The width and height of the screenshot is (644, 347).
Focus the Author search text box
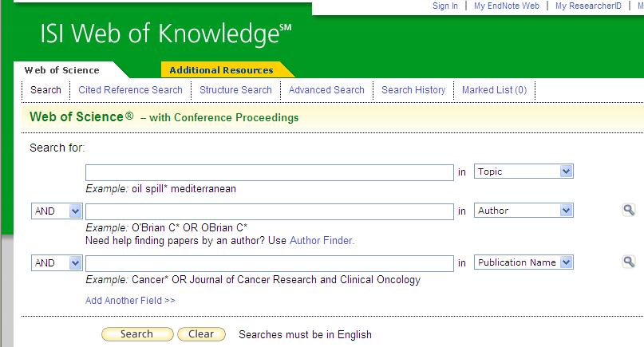click(270, 212)
